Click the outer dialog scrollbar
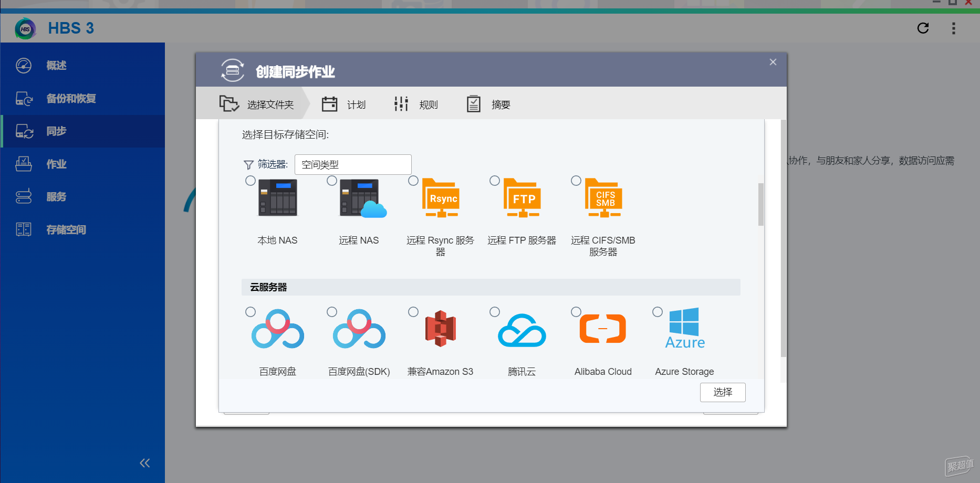 tap(784, 238)
